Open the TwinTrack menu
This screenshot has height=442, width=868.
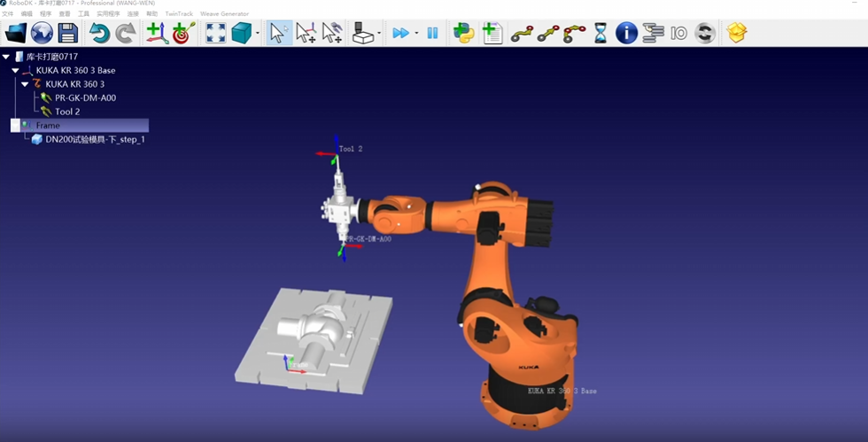[178, 14]
